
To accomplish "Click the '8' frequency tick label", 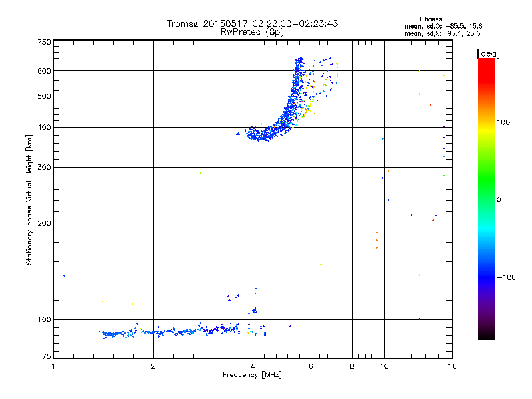I will point(352,366).
